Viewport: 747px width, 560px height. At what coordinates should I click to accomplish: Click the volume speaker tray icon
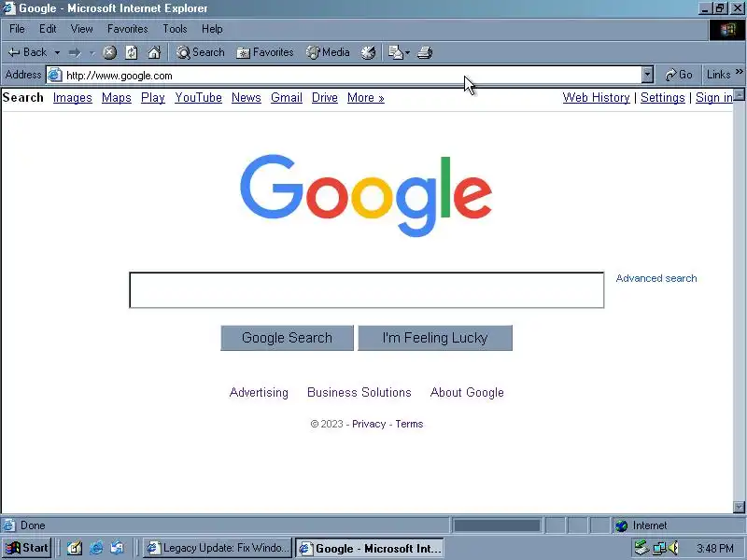pos(673,548)
